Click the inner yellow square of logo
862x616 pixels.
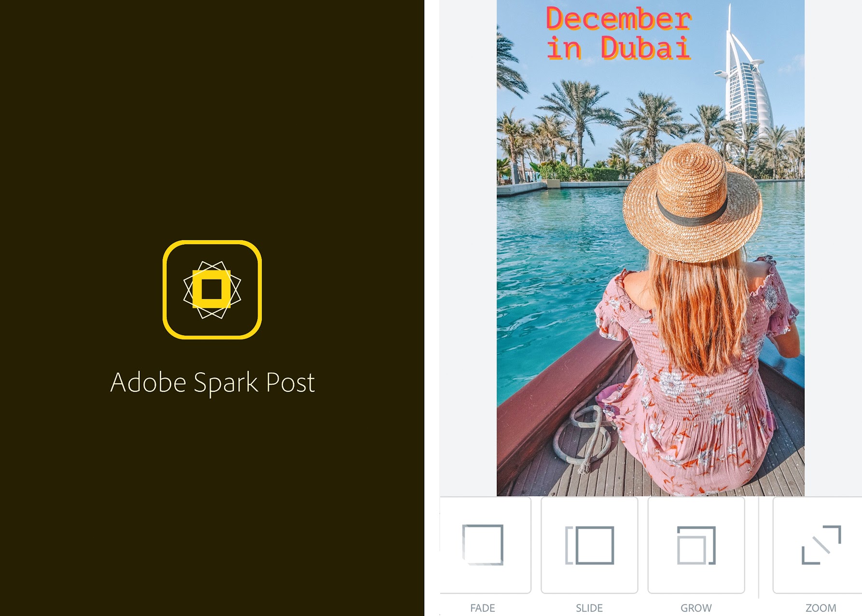coord(212,290)
